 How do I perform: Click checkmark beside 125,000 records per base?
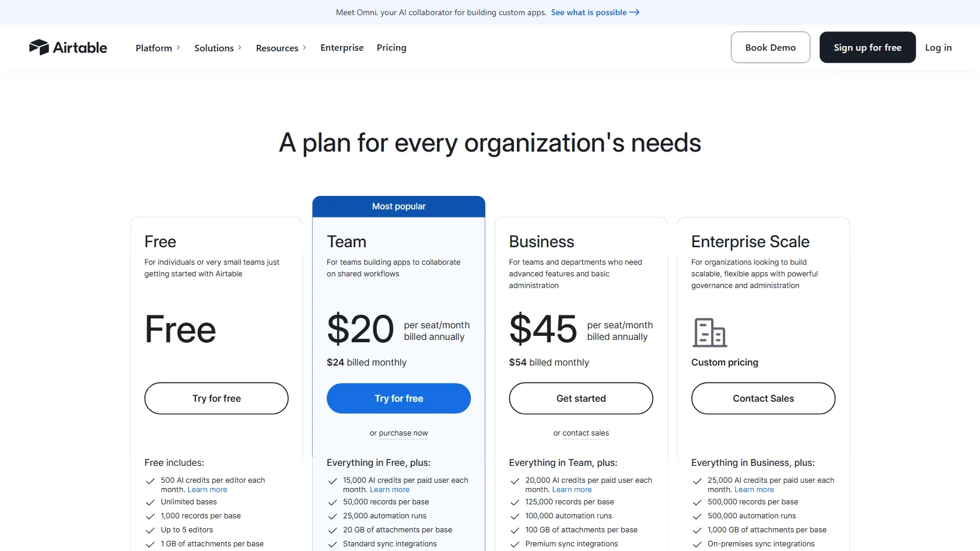point(514,502)
